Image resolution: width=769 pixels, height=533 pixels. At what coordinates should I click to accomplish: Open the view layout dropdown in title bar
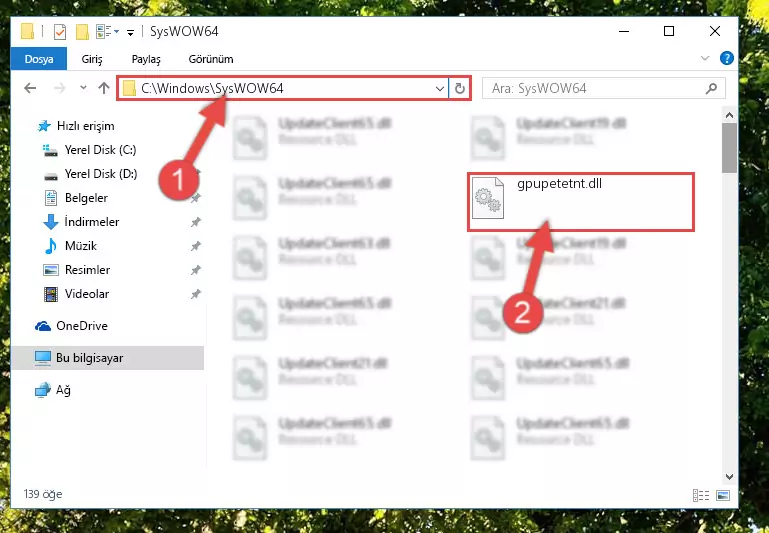click(x=107, y=32)
